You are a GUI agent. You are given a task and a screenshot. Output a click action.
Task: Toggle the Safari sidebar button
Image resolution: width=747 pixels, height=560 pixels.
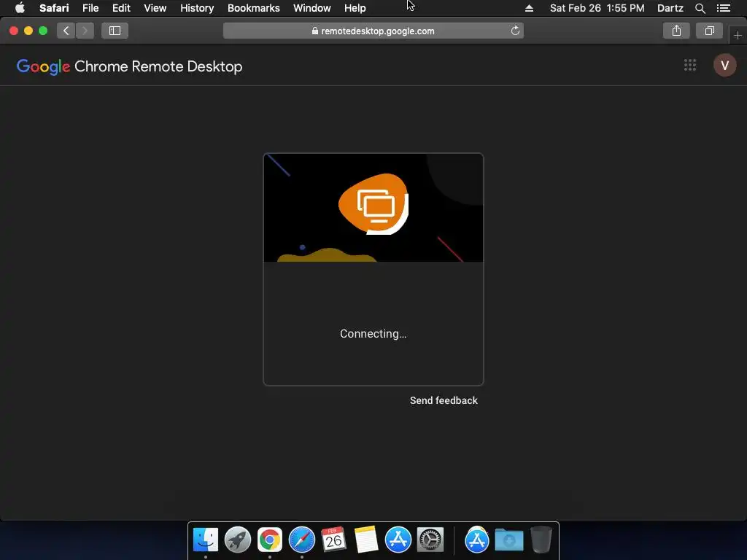click(115, 31)
